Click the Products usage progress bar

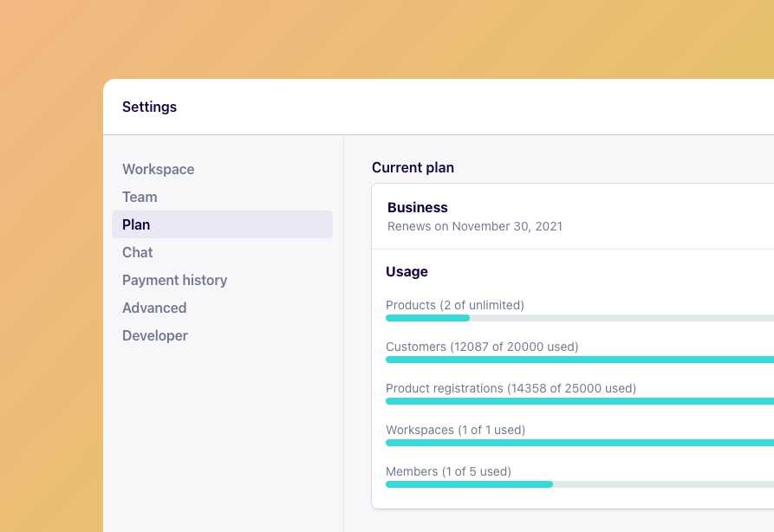(579, 318)
